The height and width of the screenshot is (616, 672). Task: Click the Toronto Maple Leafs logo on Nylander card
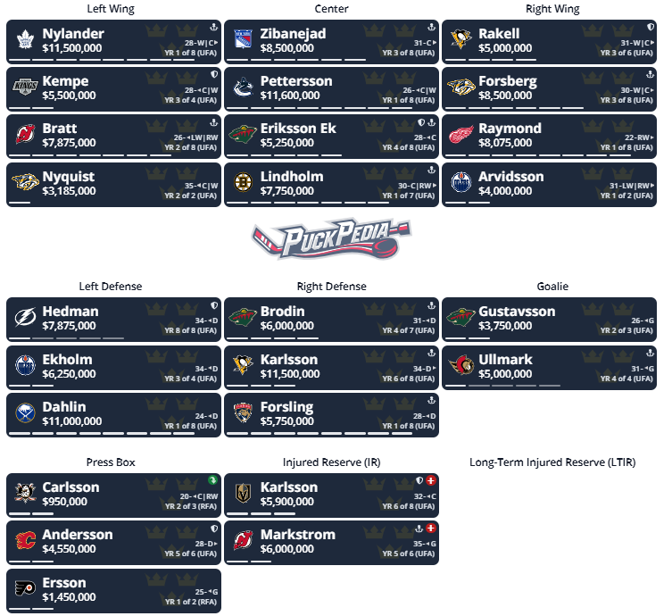click(25, 39)
